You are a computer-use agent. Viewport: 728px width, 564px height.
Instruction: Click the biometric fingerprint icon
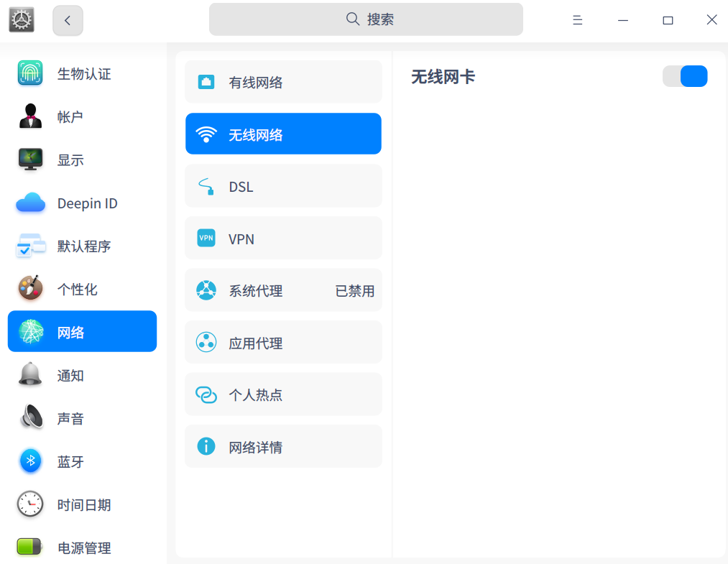coord(29,73)
